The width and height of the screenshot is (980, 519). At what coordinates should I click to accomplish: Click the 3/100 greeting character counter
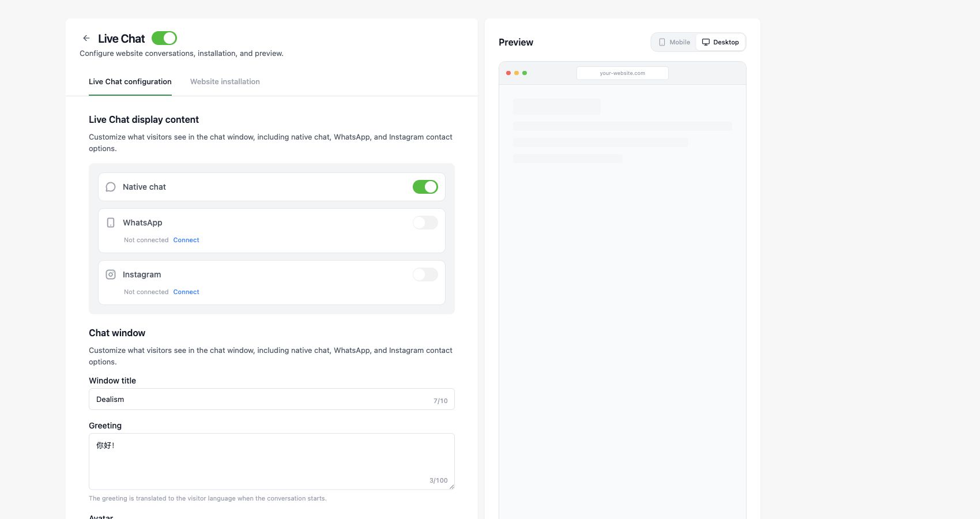[x=438, y=480]
